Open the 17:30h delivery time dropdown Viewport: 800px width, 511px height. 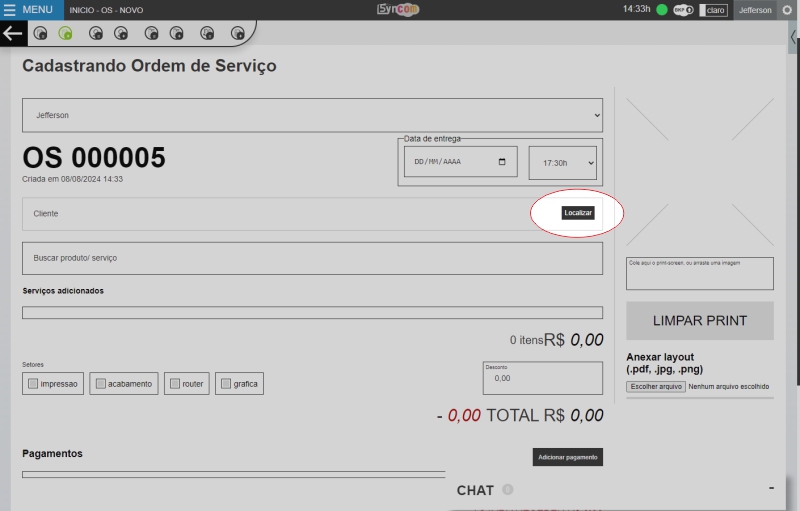coord(562,162)
